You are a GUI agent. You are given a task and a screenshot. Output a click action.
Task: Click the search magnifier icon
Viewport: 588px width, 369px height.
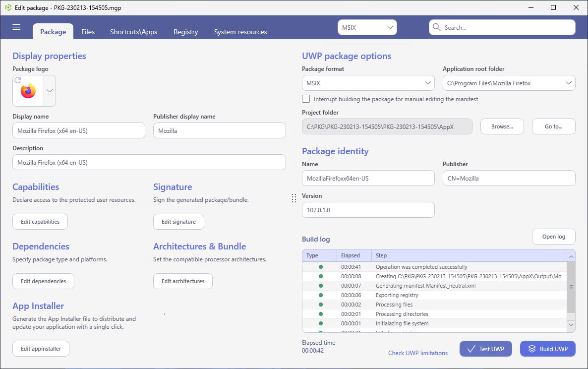[436, 27]
